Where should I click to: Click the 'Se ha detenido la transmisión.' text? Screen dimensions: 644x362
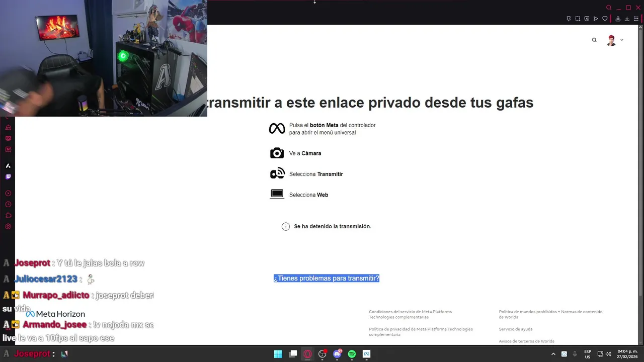(x=333, y=226)
